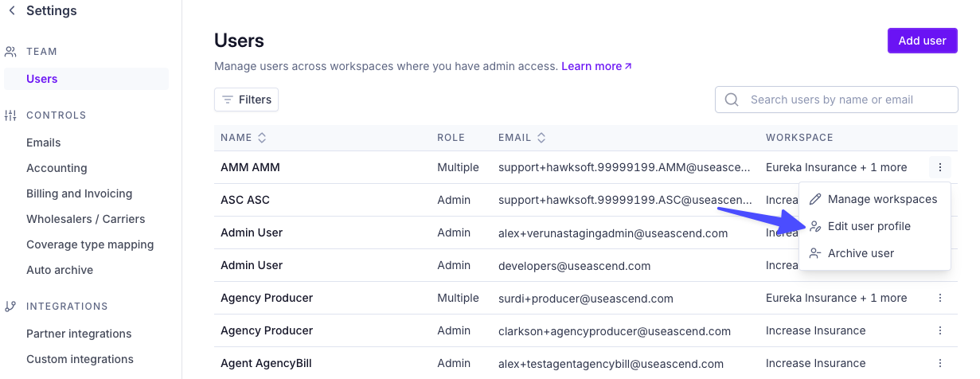Viewport: 980px width, 379px height.
Task: Click Eureka Insurance + 1 more in surdi+producer row
Action: pos(836,298)
